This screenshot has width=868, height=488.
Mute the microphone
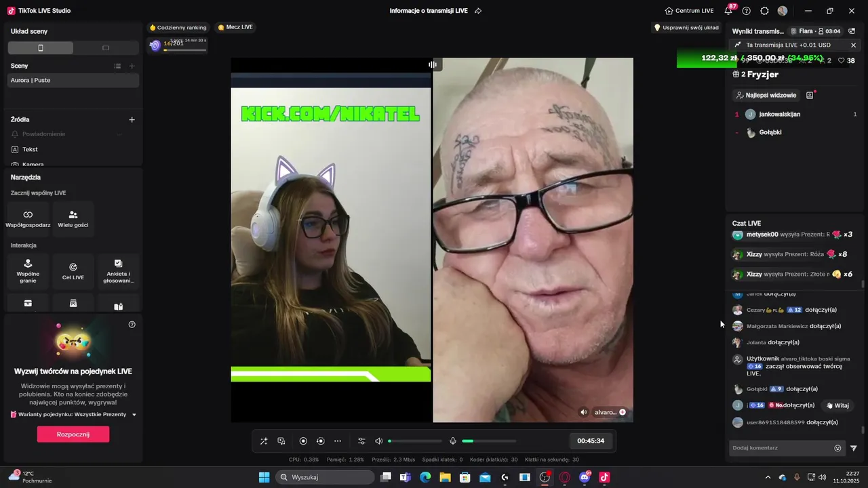tap(453, 441)
